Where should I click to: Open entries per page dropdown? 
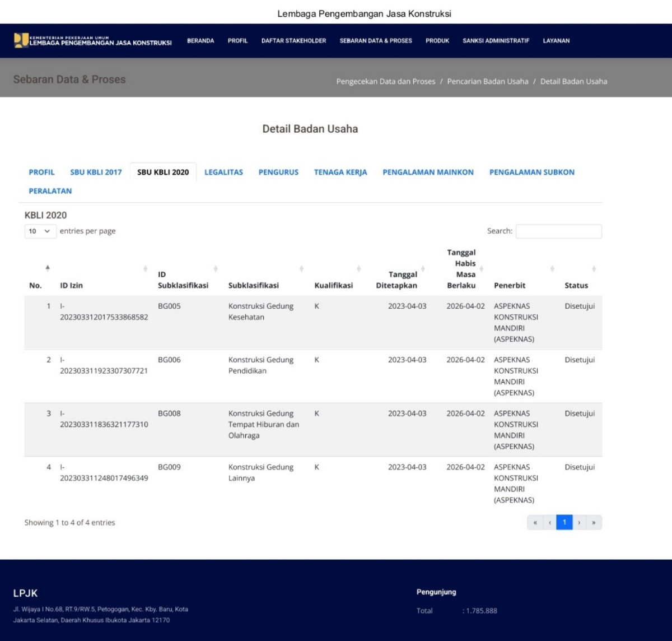coord(40,231)
